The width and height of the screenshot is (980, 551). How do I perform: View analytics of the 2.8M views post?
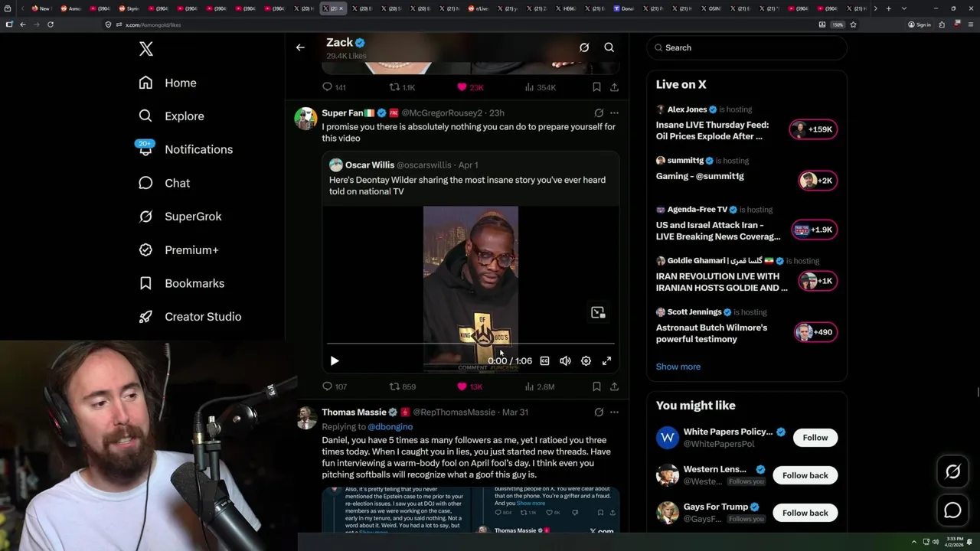click(539, 386)
